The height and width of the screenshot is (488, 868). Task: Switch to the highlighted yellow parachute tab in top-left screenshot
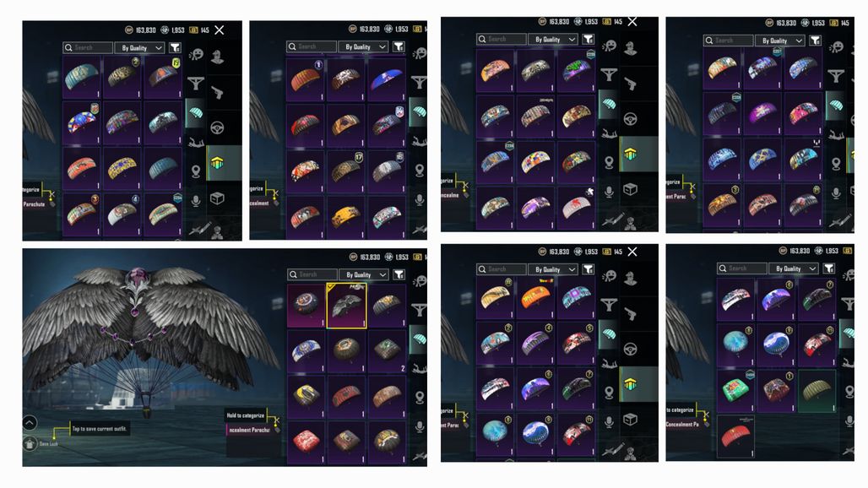(x=218, y=163)
